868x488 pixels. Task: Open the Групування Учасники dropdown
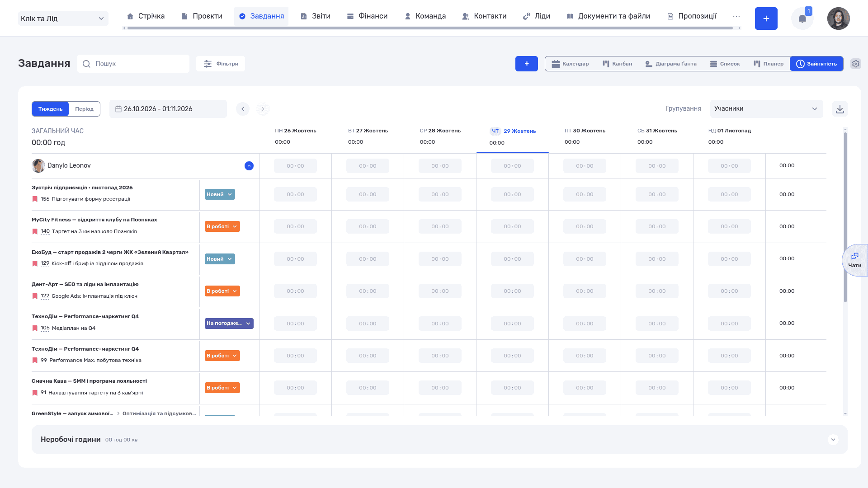766,109
